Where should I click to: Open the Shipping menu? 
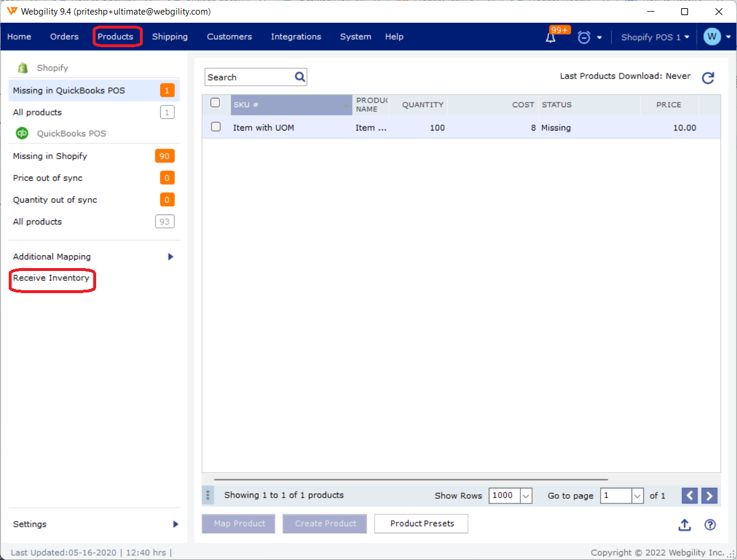coord(170,37)
